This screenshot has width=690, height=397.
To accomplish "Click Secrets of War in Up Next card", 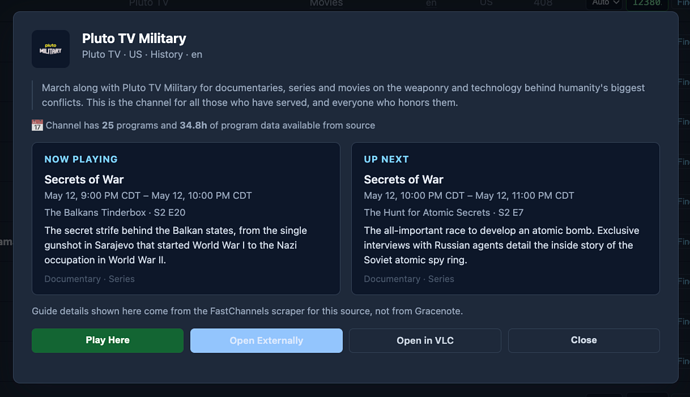I will (x=404, y=180).
